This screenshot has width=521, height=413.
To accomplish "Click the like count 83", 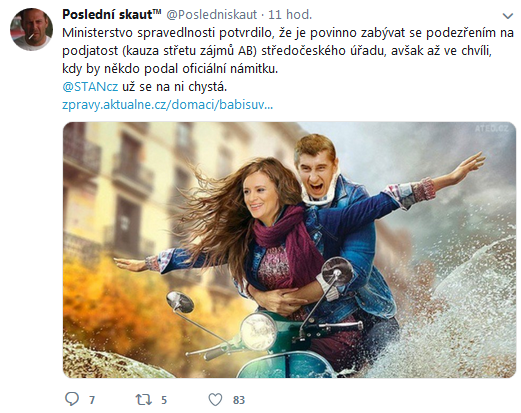I will point(239,400).
